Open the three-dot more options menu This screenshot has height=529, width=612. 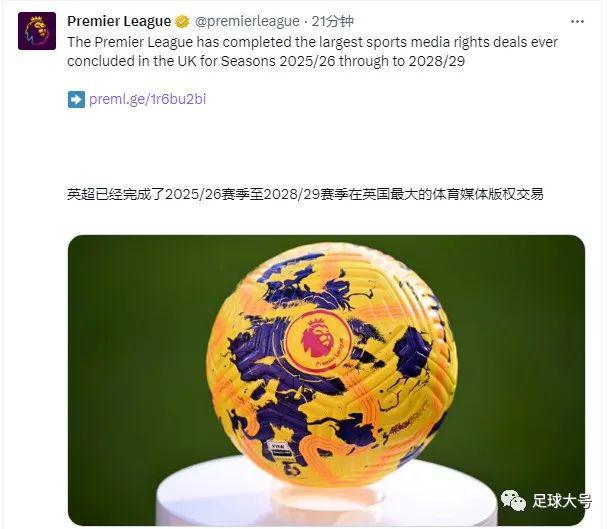(577, 21)
